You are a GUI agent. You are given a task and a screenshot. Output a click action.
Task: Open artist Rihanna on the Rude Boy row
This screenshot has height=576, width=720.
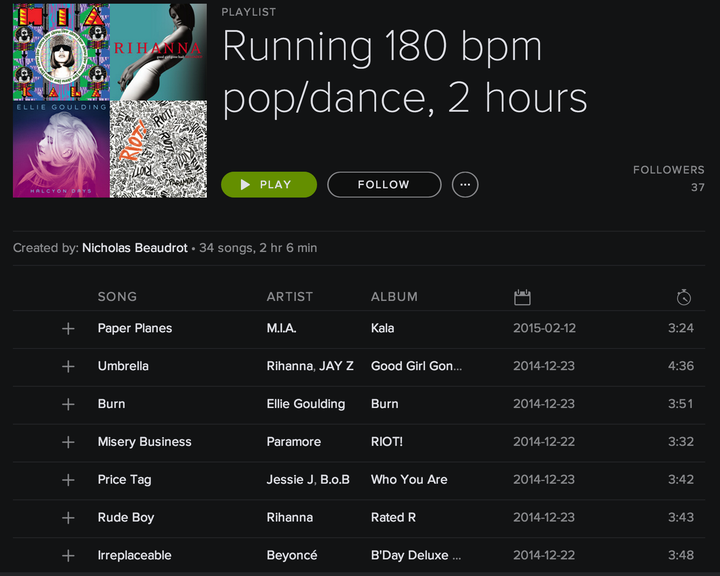tap(290, 518)
